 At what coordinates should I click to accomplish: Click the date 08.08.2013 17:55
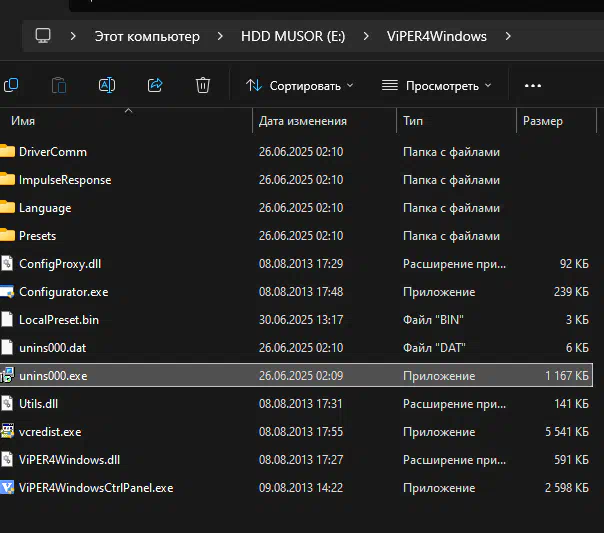point(301,432)
